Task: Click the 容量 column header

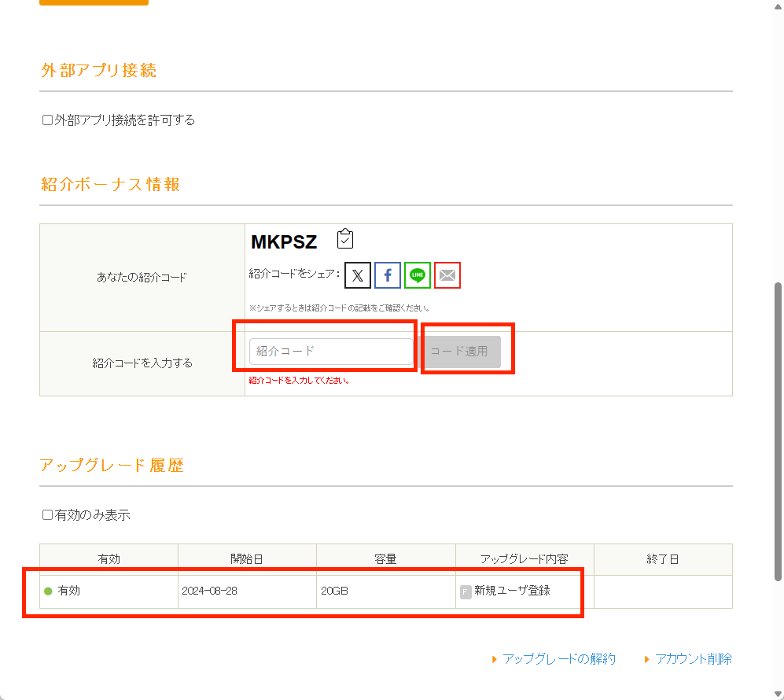Action: [386, 559]
